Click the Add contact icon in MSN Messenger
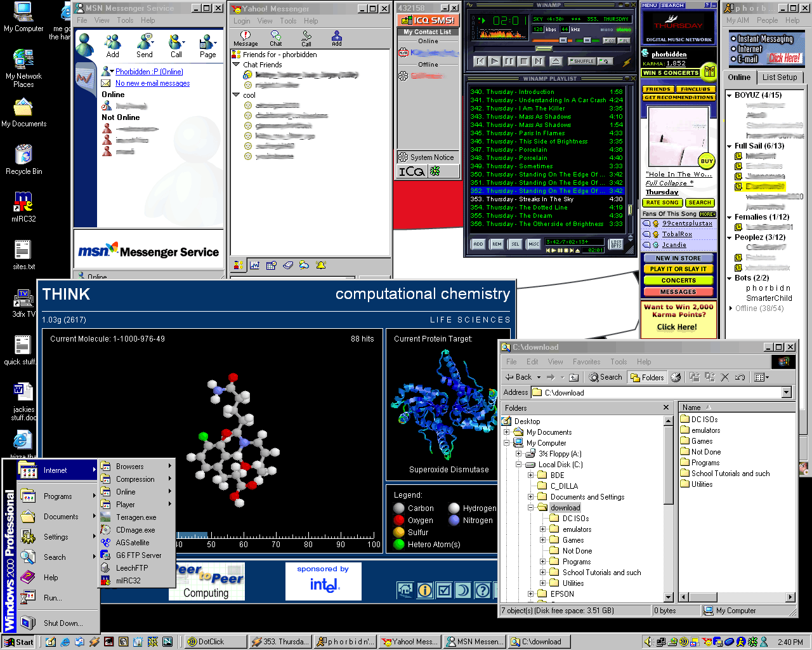 (113, 46)
